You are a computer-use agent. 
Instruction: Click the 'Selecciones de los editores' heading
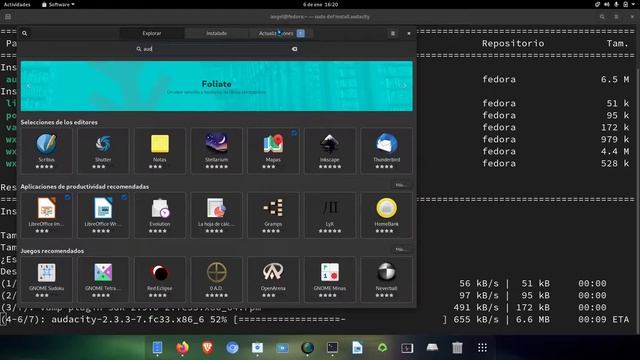[59, 122]
